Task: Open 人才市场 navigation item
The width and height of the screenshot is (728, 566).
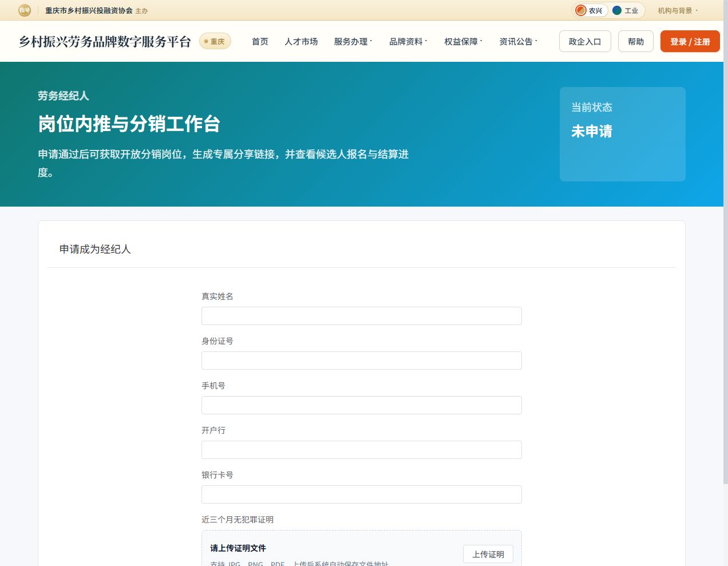Action: [x=301, y=41]
